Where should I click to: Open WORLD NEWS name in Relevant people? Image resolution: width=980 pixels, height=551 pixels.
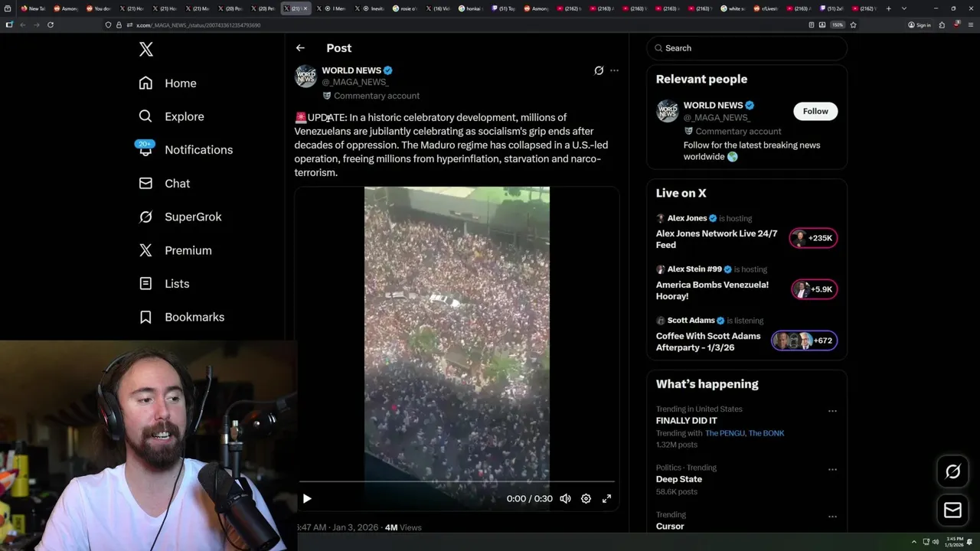click(713, 106)
